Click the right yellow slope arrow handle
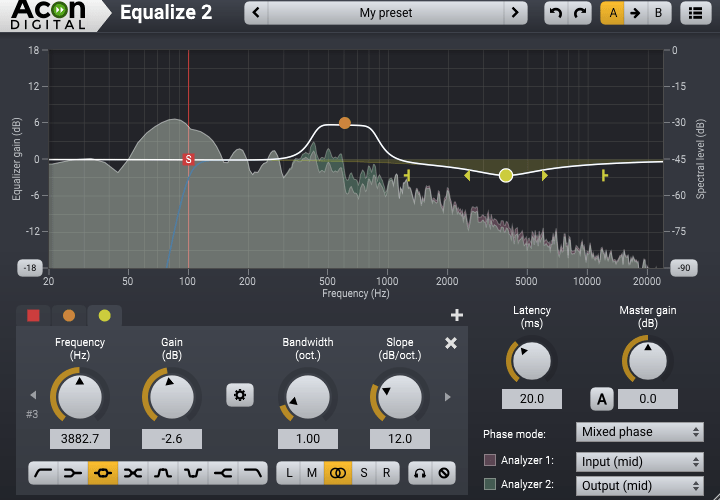The image size is (720, 500). (545, 175)
